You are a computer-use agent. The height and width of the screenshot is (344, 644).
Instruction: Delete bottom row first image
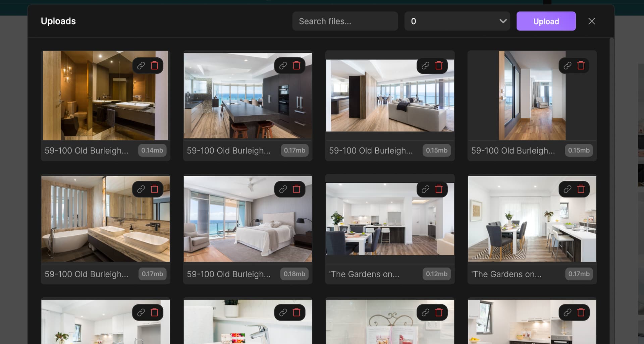154,312
